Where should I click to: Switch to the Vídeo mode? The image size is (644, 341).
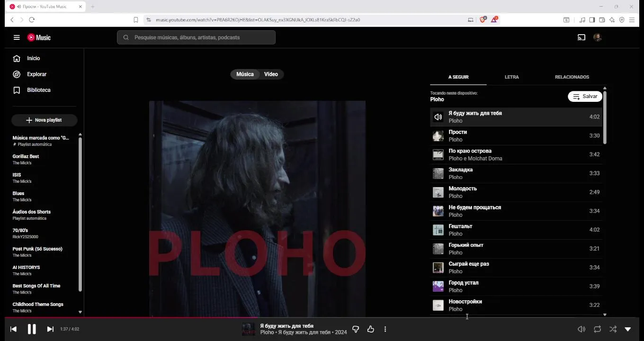[x=271, y=74]
